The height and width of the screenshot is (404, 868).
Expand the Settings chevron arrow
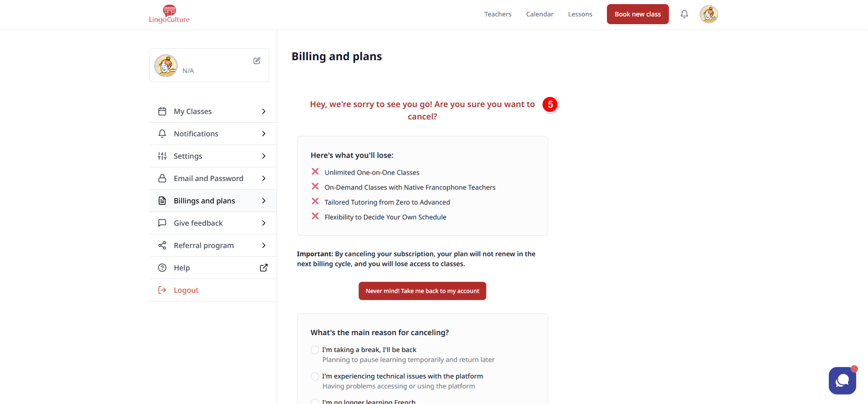[x=263, y=156]
